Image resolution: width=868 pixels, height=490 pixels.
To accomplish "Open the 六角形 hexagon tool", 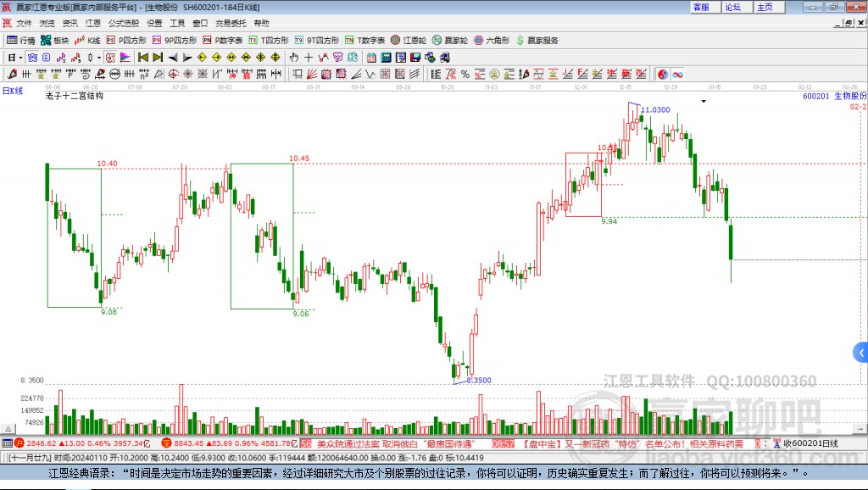I will coord(491,41).
